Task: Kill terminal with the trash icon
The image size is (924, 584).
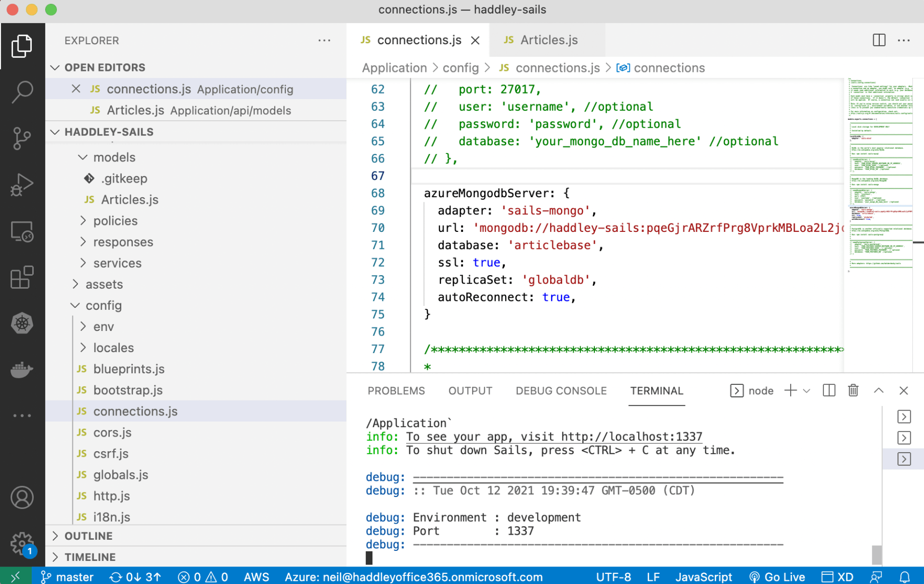Action: pos(853,391)
